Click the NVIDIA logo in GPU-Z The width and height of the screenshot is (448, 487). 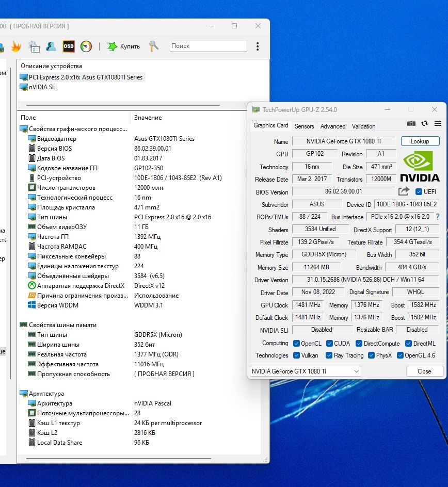pyautogui.click(x=420, y=166)
